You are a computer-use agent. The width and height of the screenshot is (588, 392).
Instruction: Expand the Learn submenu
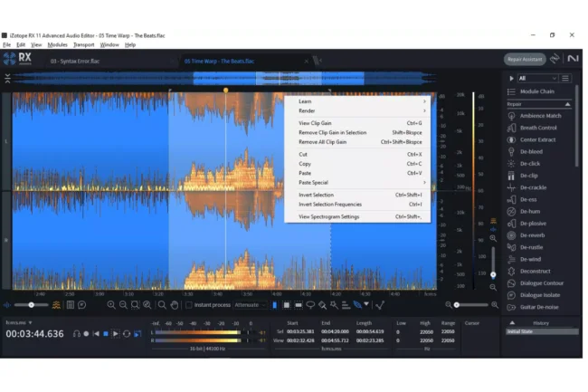(x=357, y=101)
